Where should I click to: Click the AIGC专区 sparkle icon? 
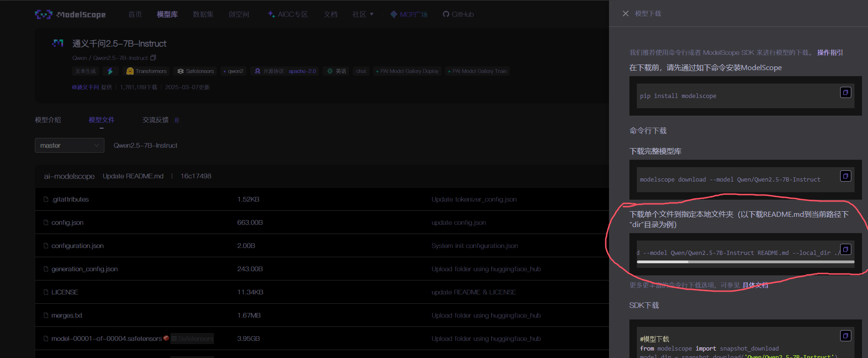[272, 14]
